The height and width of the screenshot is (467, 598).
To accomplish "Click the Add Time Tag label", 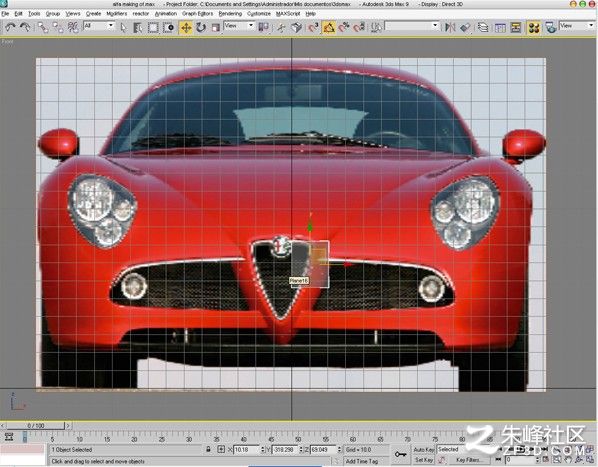I will coord(362,461).
